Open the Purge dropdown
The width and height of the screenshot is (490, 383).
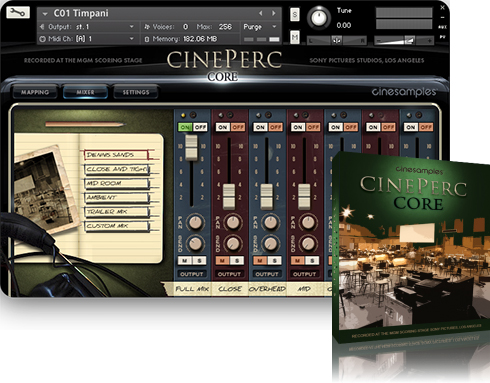tap(274, 27)
